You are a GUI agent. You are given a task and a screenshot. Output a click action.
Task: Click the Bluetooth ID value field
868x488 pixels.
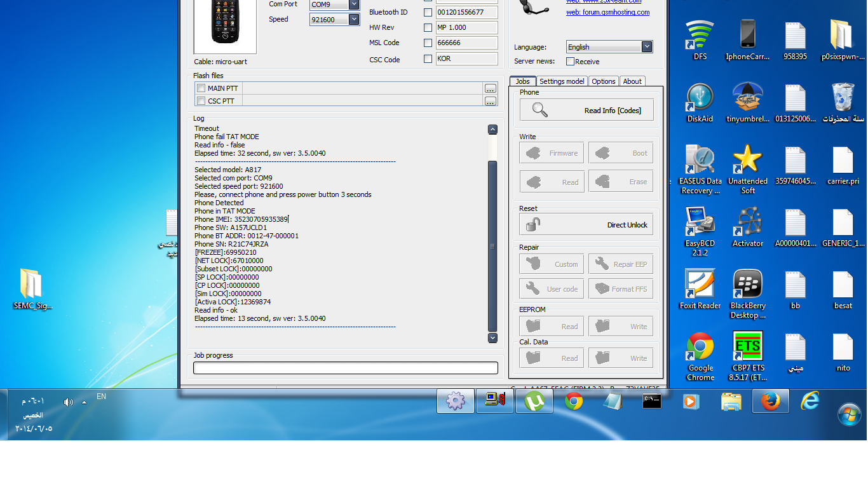coord(466,12)
